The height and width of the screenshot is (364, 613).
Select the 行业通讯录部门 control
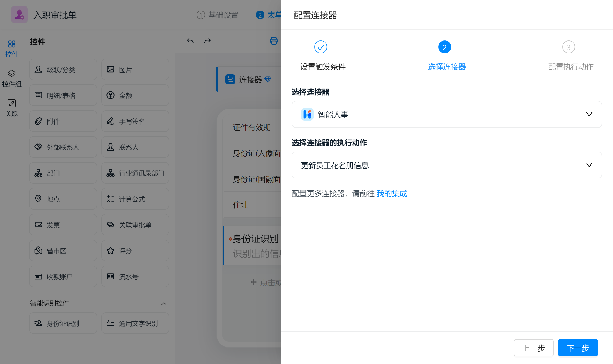point(135,173)
